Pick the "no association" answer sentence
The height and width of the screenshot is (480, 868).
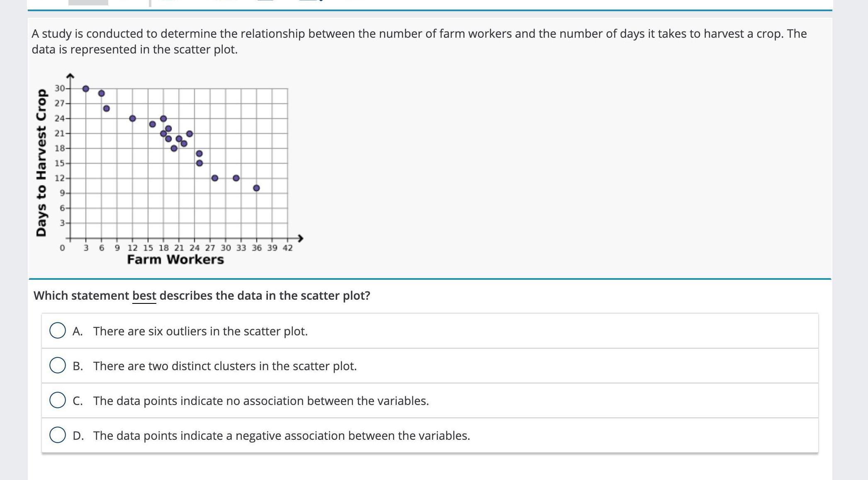pyautogui.click(x=261, y=401)
